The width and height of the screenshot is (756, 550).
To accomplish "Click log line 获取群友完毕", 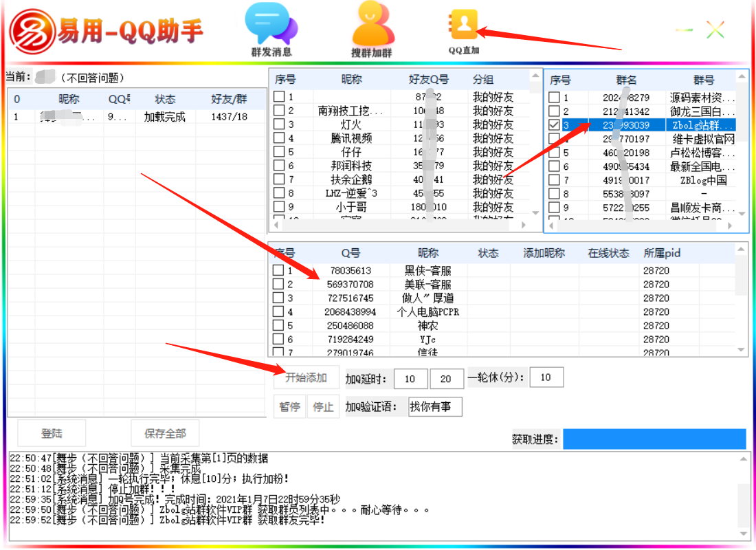I will 167,520.
